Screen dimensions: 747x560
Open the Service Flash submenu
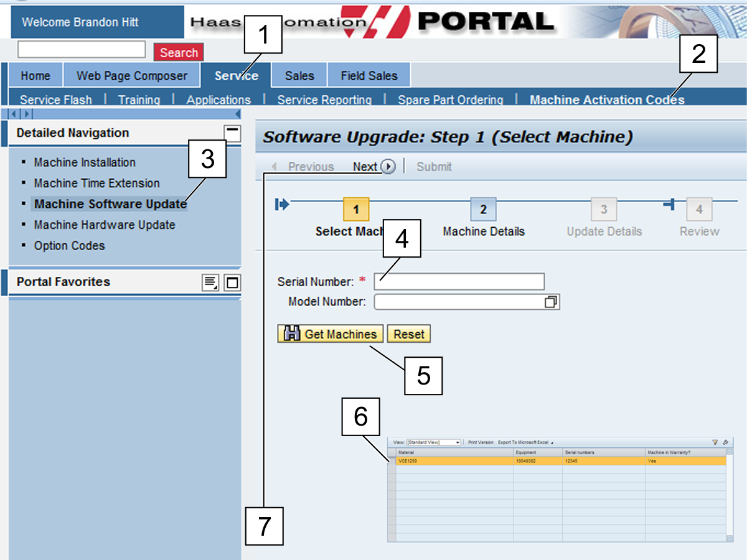[x=56, y=100]
